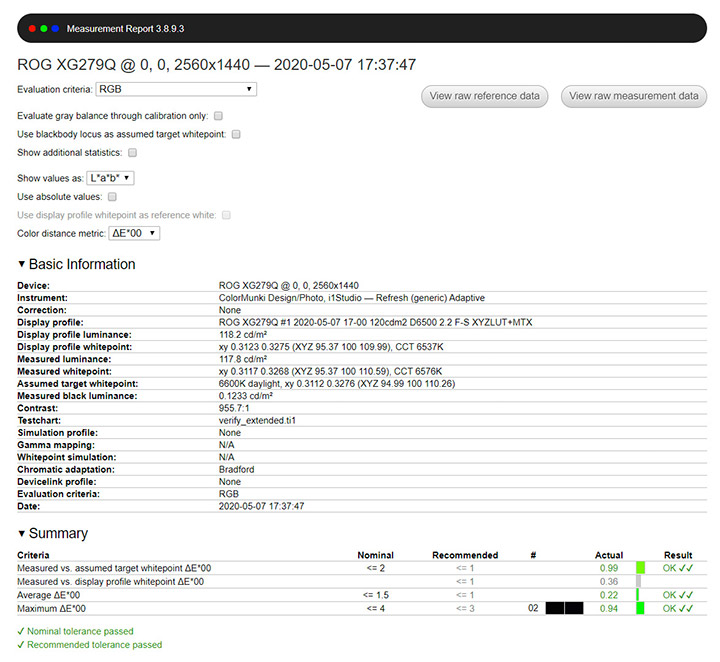Click 'Nominal tolerance passed' message
The width and height of the screenshot is (720, 662).
click(75, 631)
